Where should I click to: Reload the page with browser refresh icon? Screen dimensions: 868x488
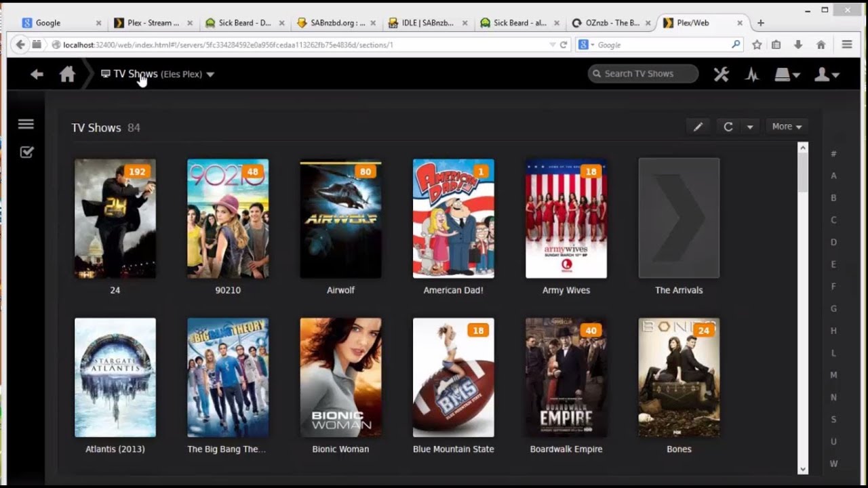coord(563,45)
